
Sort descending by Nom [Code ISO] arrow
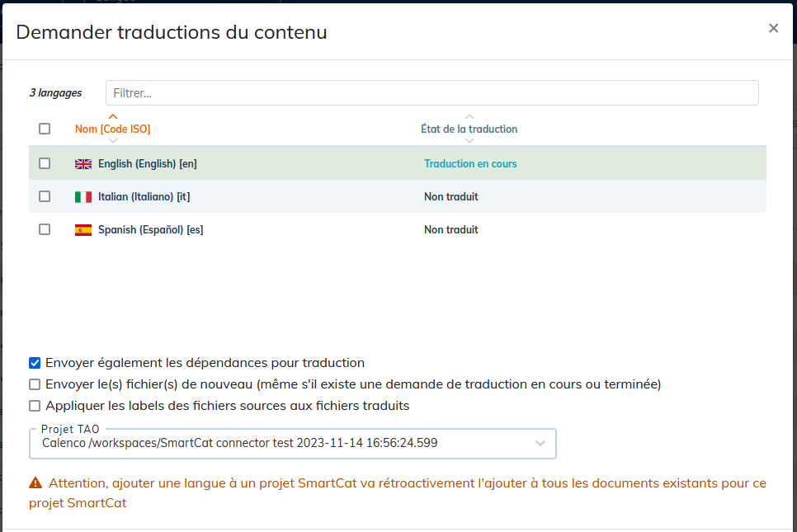113,141
